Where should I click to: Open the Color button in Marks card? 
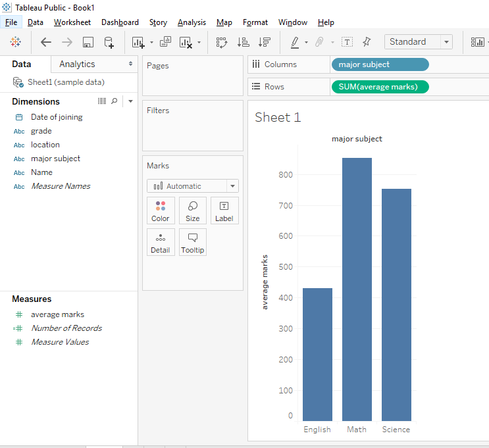point(161,211)
